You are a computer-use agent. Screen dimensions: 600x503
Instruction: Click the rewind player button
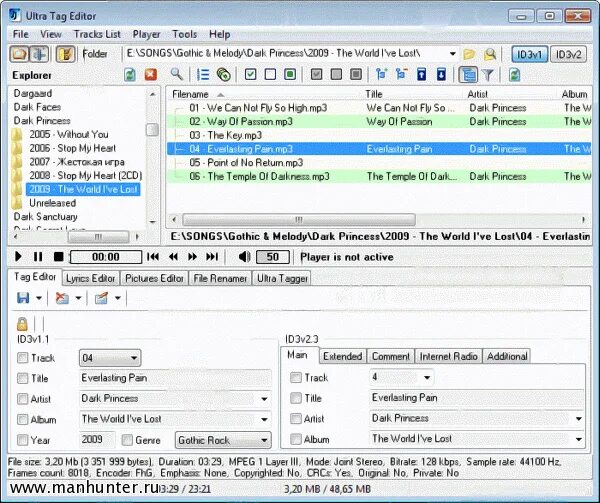click(x=173, y=257)
